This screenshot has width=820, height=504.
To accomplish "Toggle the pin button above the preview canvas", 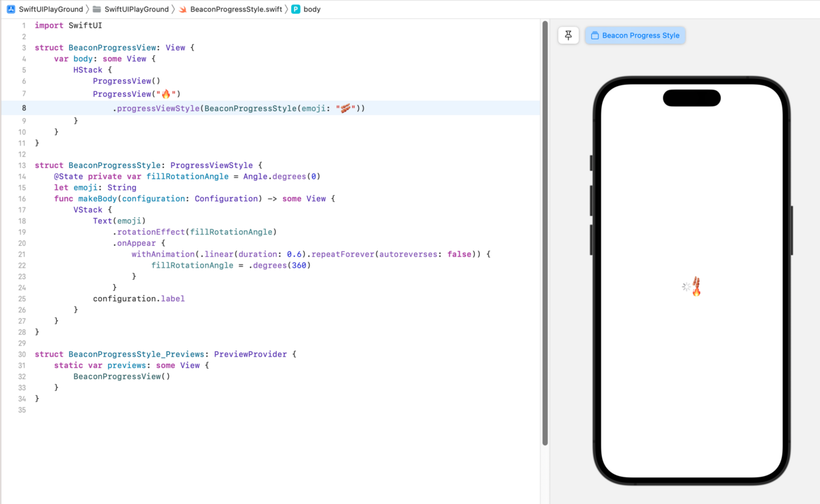I will point(568,35).
